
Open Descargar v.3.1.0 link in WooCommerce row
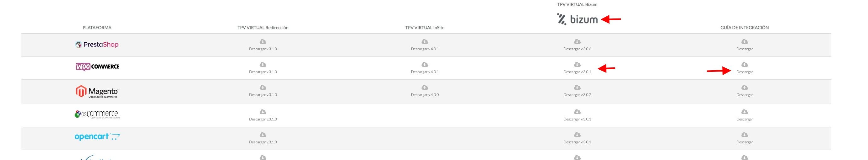coord(263,72)
